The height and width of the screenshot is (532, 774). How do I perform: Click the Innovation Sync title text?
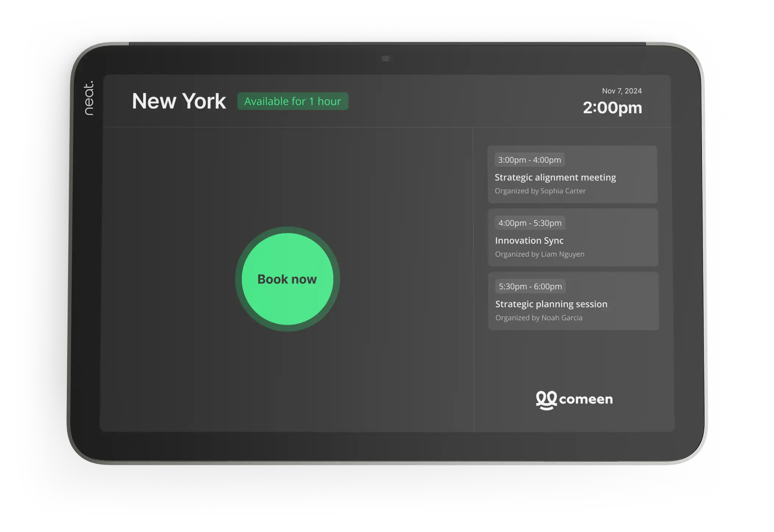pos(529,241)
